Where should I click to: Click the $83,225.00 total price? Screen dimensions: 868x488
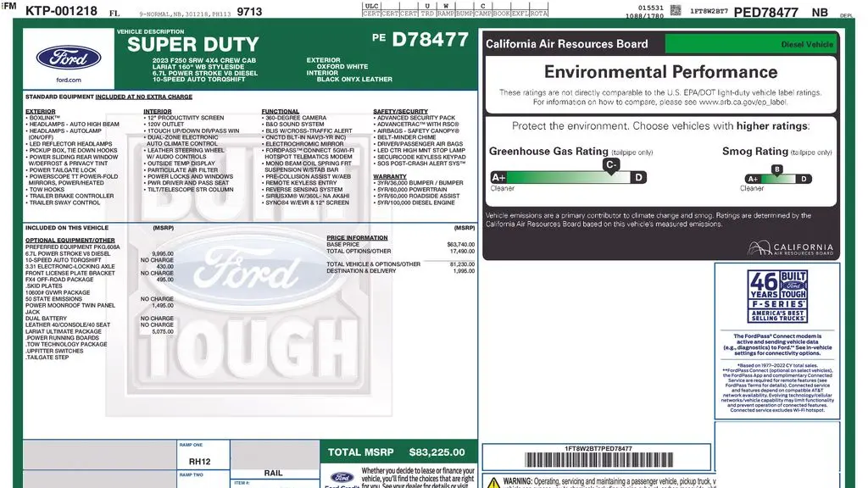tap(437, 452)
